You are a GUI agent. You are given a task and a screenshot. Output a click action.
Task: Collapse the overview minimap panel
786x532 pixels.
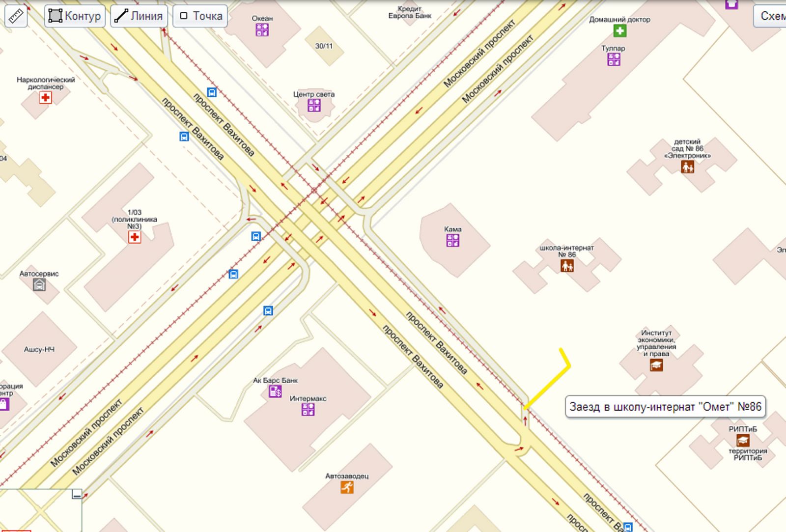point(77,494)
